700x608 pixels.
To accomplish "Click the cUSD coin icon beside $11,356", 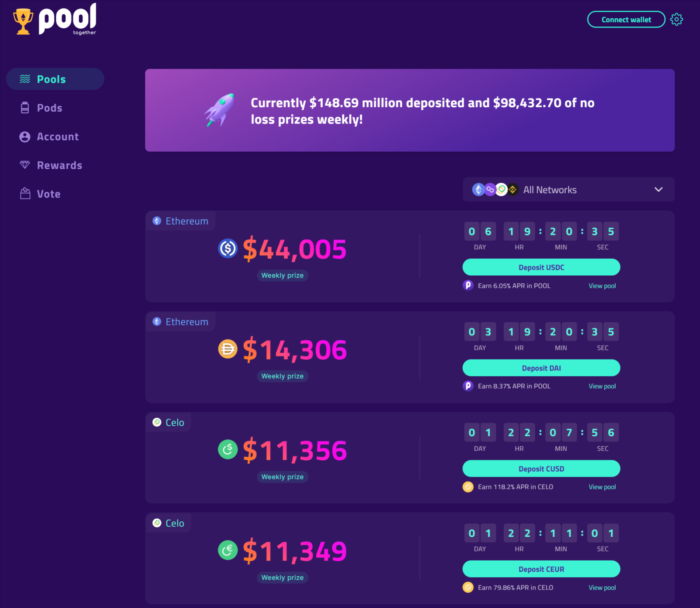I will click(228, 450).
